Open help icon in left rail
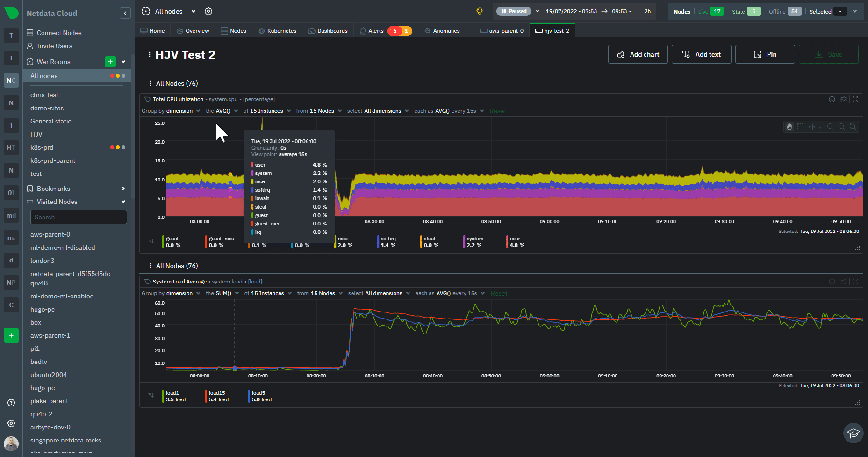 pos(11,403)
